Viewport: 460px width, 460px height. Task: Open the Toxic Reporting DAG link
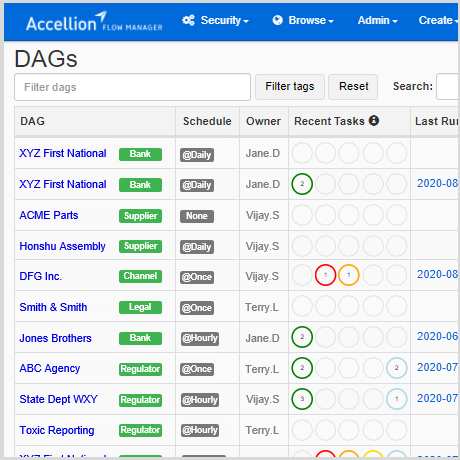[x=57, y=430]
